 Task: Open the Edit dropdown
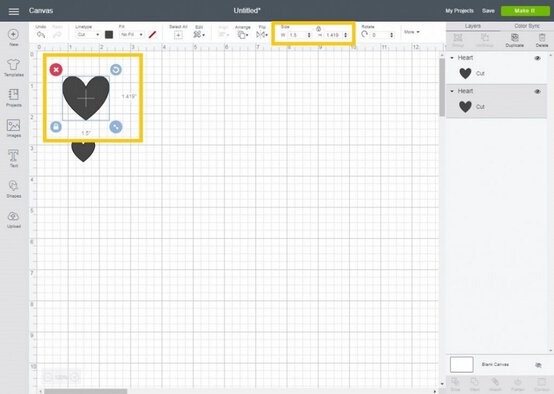tap(199, 35)
